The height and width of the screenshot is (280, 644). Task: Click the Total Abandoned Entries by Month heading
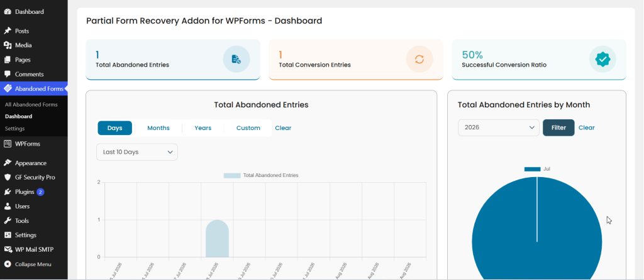524,105
